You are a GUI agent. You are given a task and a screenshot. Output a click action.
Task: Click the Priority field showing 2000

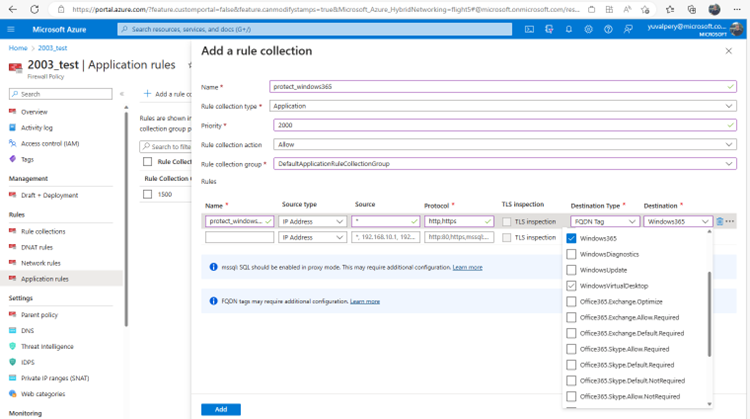[x=505, y=125]
